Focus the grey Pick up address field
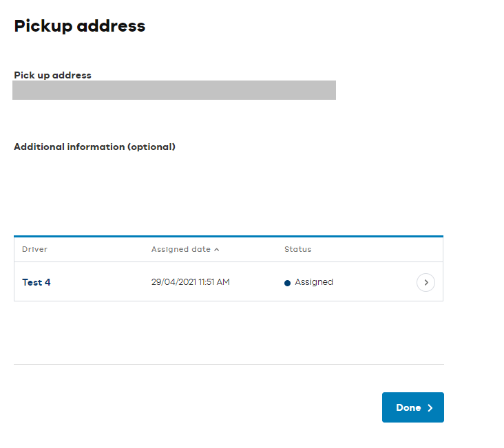 click(174, 90)
